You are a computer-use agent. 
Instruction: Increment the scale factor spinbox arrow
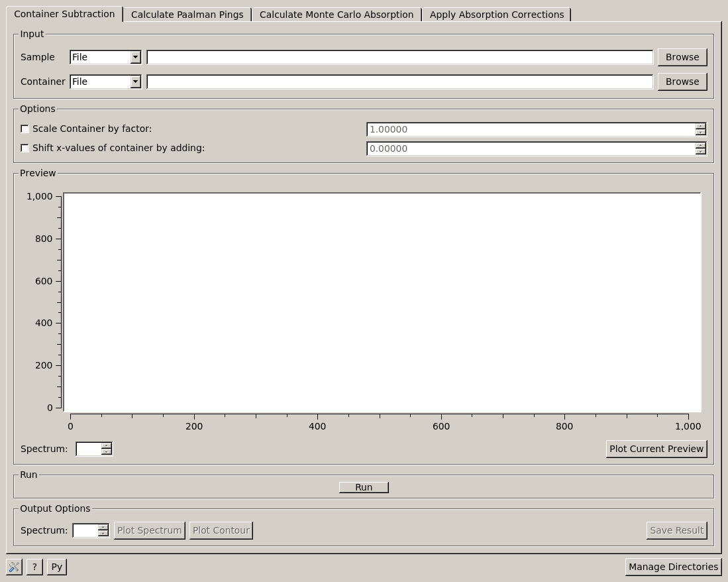click(700, 126)
